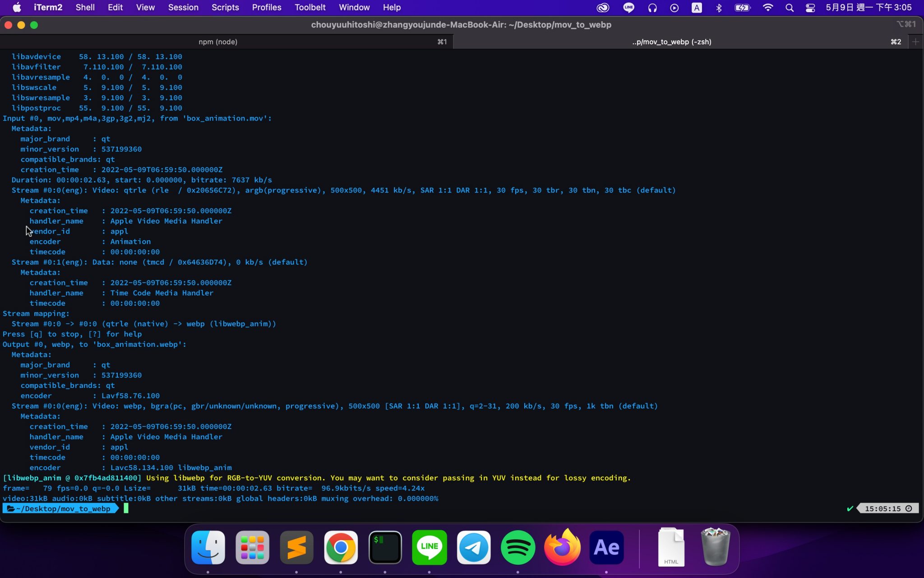Click the Firefox dock icon
The image size is (924, 578).
click(562, 547)
